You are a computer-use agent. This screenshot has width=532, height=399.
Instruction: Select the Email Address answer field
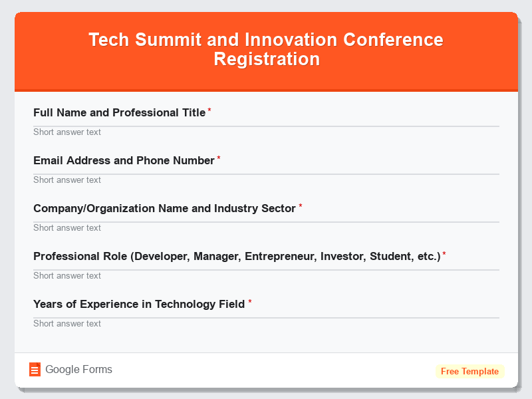pos(266,180)
